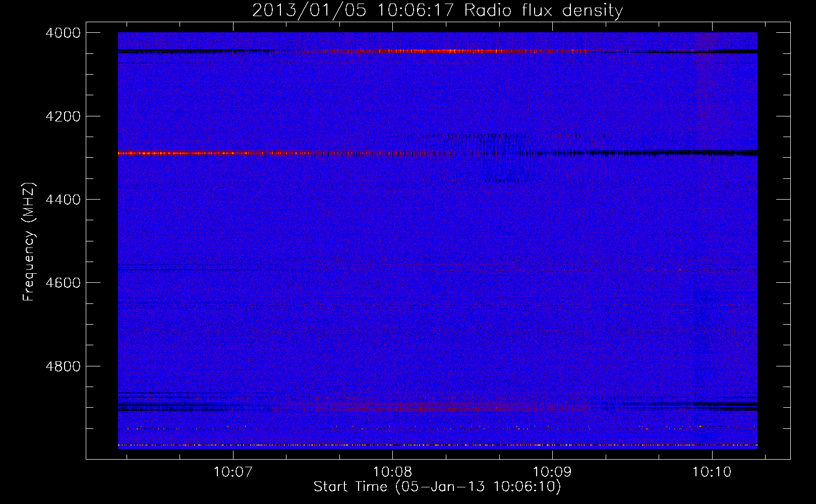Screen dimensions: 816x504
Task: Click the 4000 frequency axis label
Action: pyautogui.click(x=63, y=33)
